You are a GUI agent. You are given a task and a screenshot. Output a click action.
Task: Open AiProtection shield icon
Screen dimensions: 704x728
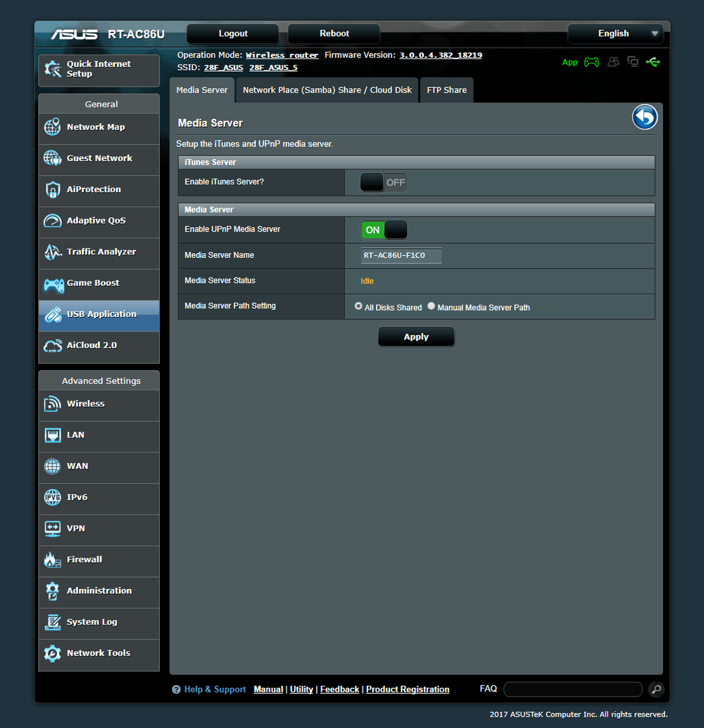[x=52, y=189]
